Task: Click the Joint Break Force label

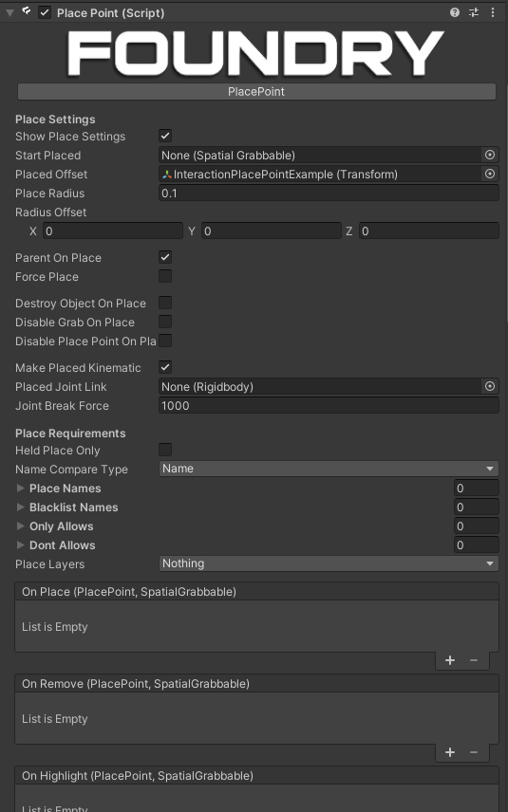Action: point(63,405)
